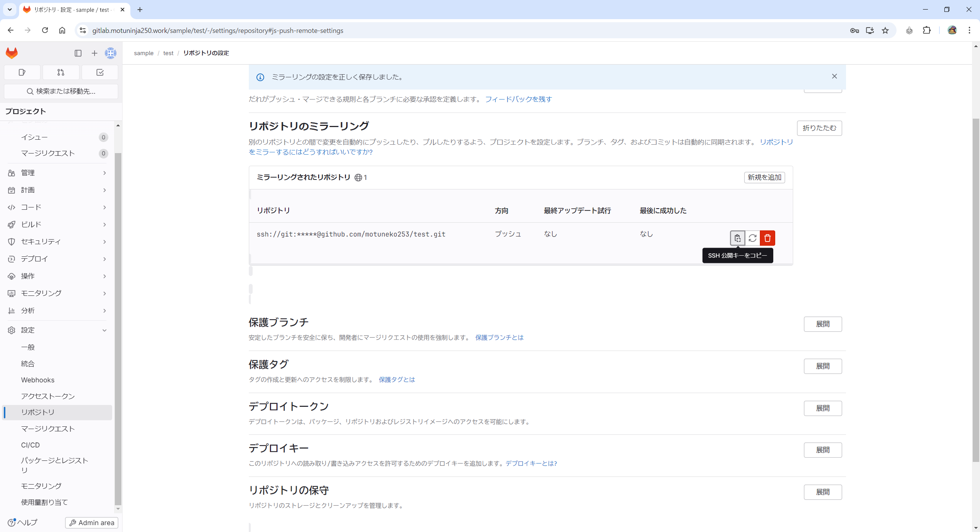Viewport: 980px width, 532px height.
Task: Click the search or go to field
Action: pos(61,91)
